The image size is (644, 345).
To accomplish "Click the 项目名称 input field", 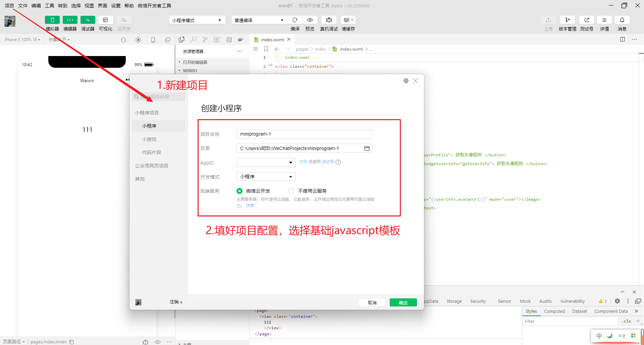I will [x=304, y=134].
